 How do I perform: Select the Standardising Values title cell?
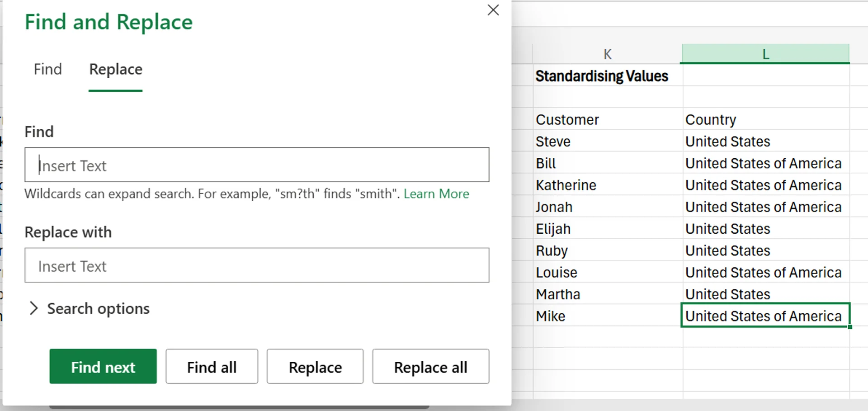coord(602,76)
